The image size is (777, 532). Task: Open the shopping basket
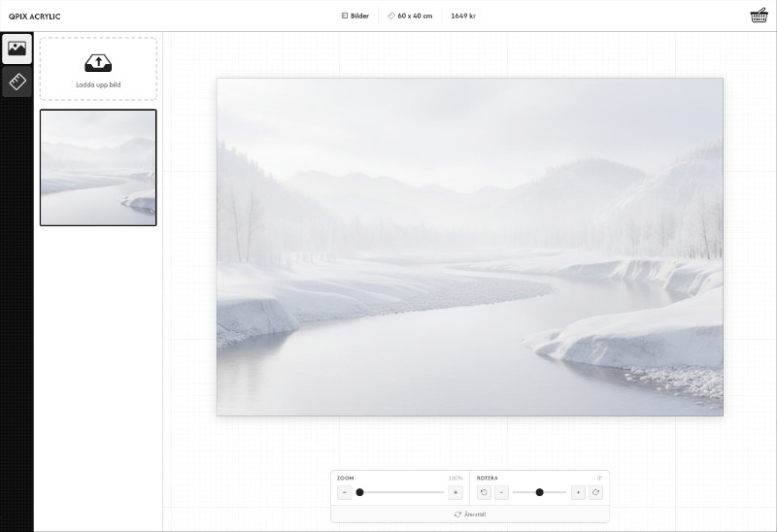click(759, 16)
